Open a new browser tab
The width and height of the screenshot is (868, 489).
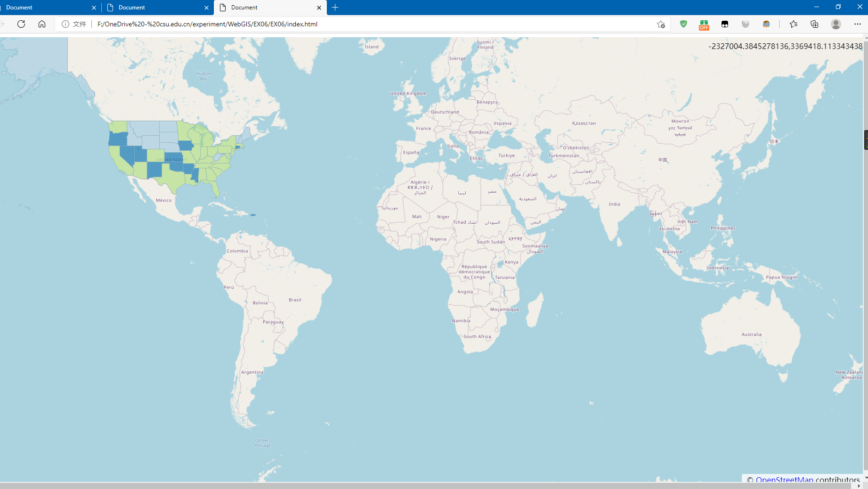335,8
